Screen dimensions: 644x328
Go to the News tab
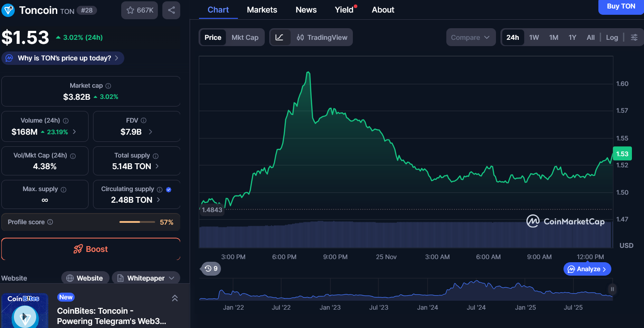click(x=306, y=10)
